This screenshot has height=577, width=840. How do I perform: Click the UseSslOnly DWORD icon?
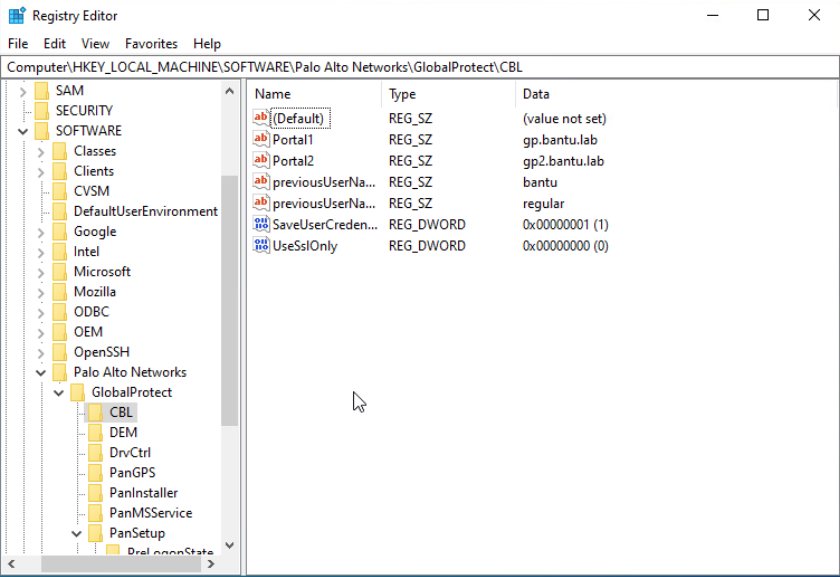pos(261,245)
